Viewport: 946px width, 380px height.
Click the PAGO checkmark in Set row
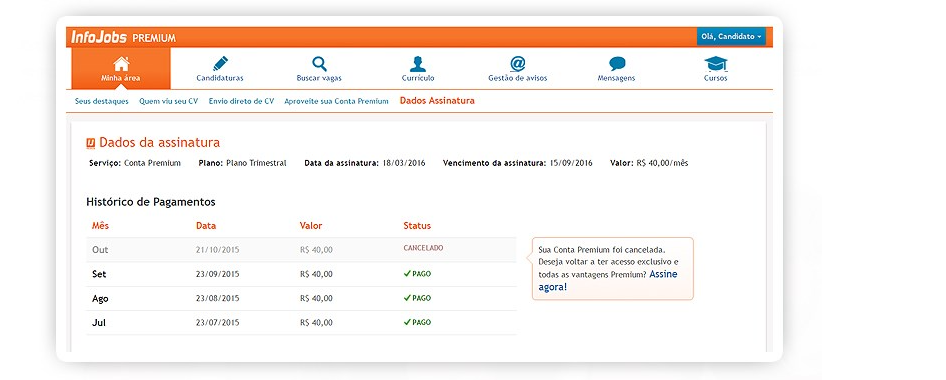[x=407, y=274]
